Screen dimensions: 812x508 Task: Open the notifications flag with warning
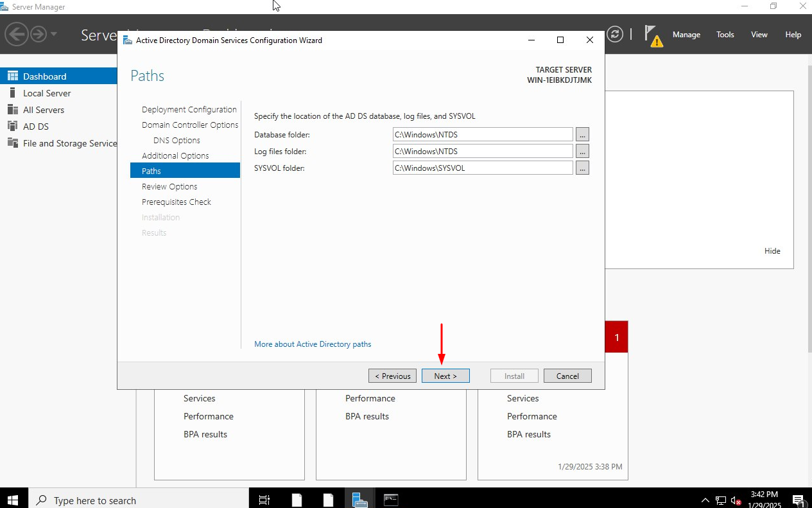(x=653, y=36)
